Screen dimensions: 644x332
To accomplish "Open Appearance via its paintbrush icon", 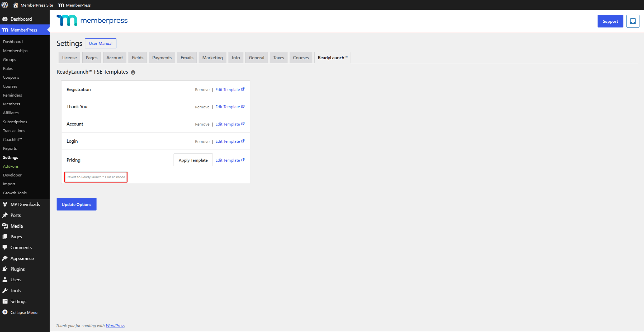I will click(x=5, y=258).
